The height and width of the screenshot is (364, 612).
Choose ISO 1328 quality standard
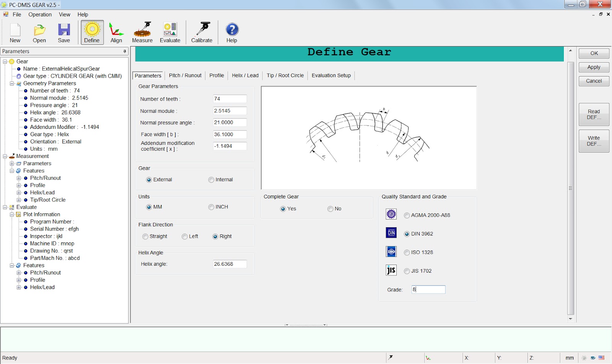click(407, 253)
